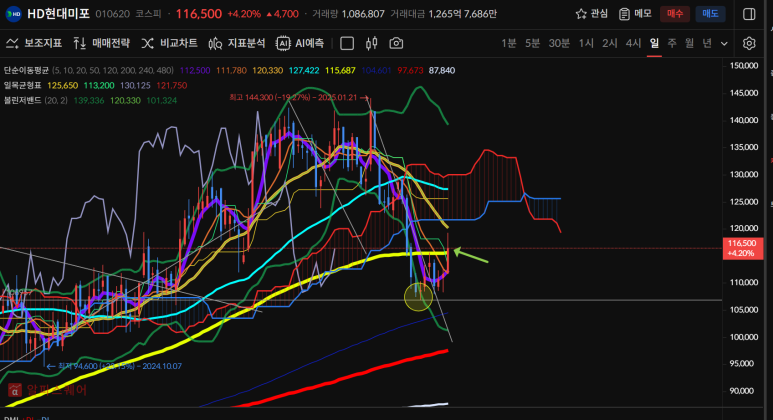Click the 코스피 market label
The height and width of the screenshot is (420, 773).
click(x=148, y=14)
